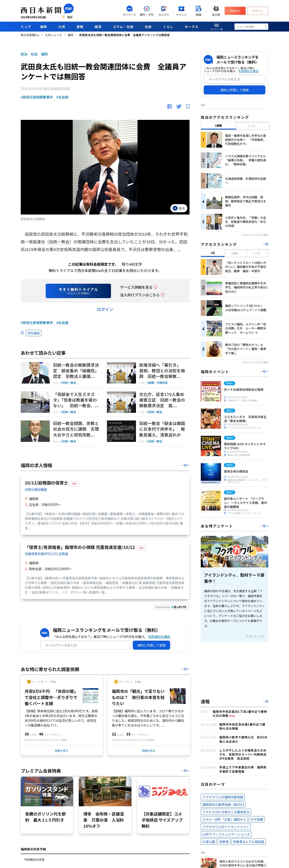The width and height of the screenshot is (289, 868).
Task: Open the セレクト icon
Action: point(164,11)
